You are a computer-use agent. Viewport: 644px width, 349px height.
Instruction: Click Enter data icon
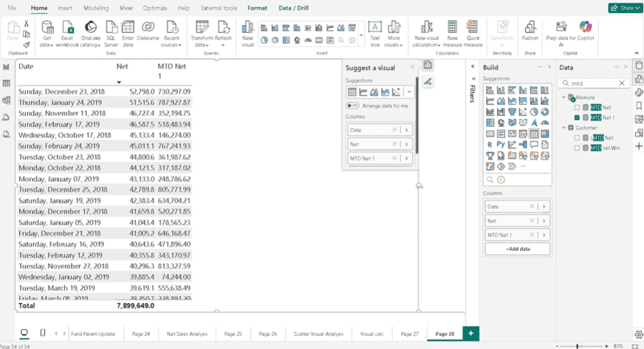tap(128, 34)
